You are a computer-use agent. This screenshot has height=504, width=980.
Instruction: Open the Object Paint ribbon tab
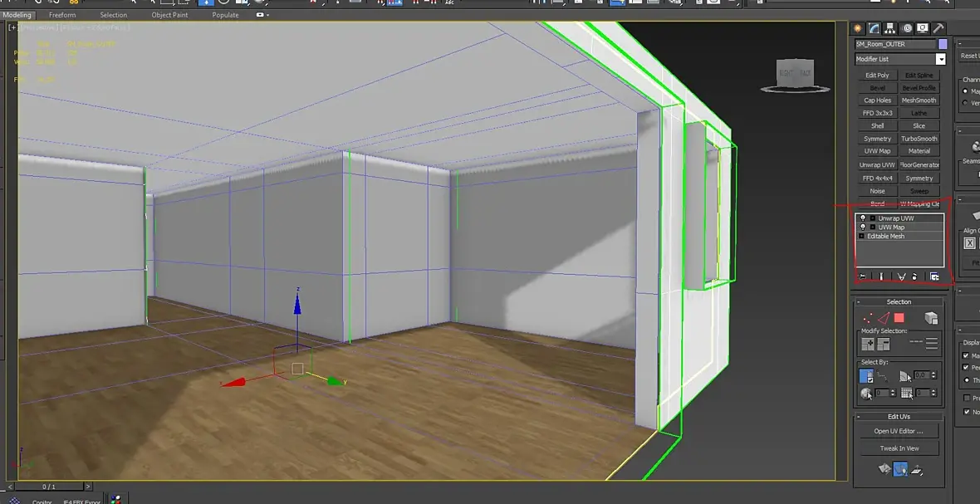(x=170, y=15)
